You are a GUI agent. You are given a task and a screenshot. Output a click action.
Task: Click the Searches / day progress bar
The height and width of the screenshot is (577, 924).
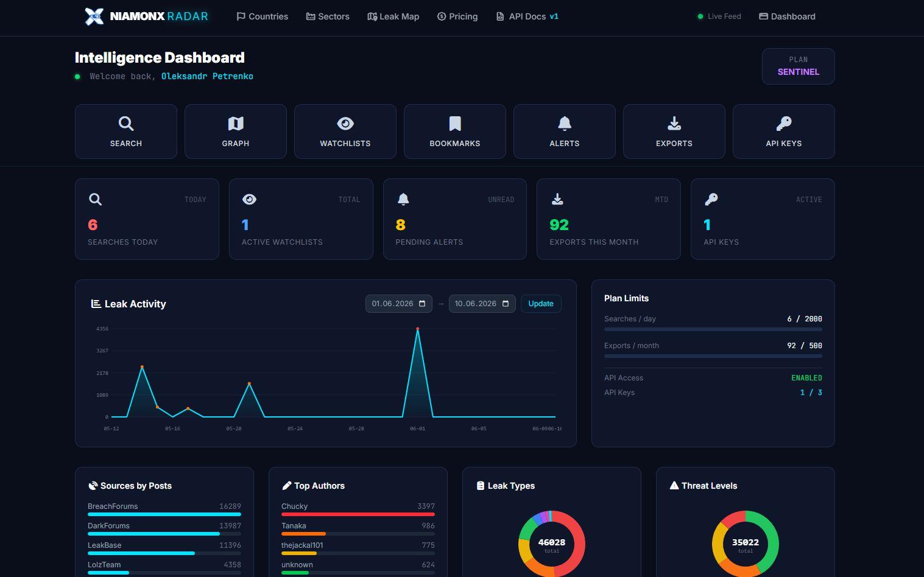pos(713,329)
